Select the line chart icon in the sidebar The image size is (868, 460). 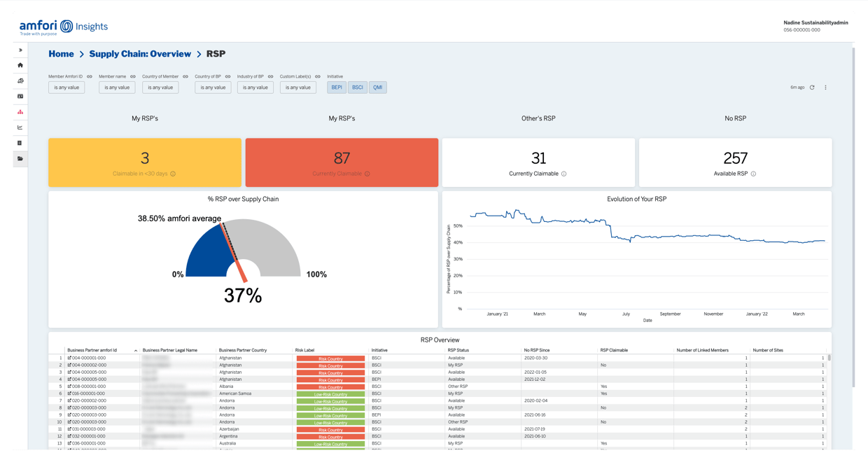coord(20,127)
